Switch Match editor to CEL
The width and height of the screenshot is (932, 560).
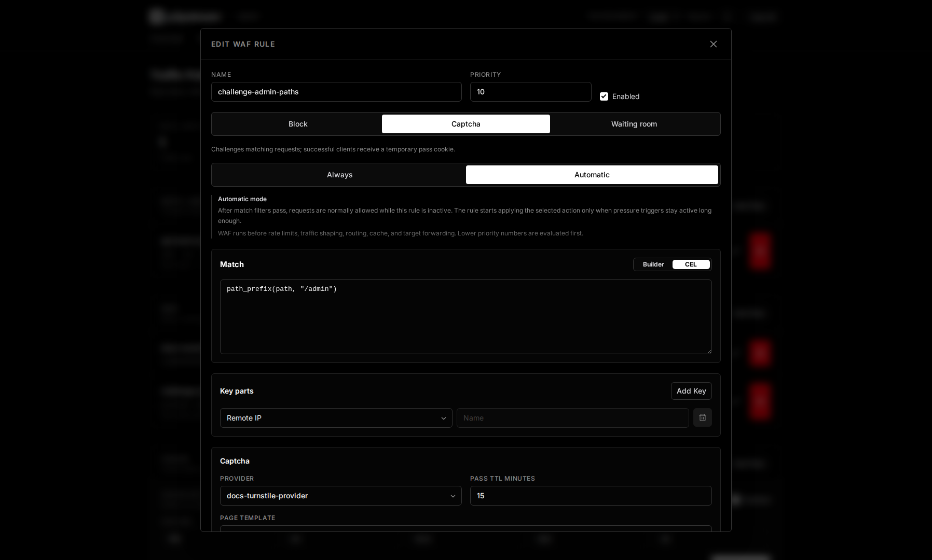tap(691, 264)
